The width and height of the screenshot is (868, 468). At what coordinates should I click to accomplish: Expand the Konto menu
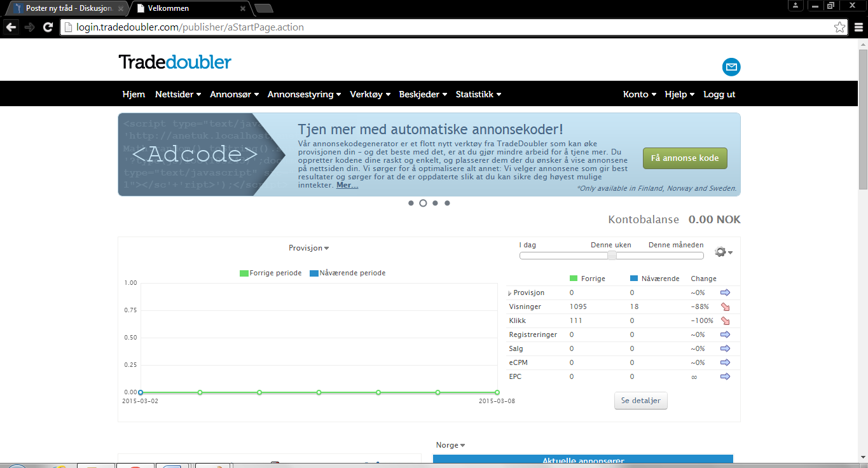640,94
